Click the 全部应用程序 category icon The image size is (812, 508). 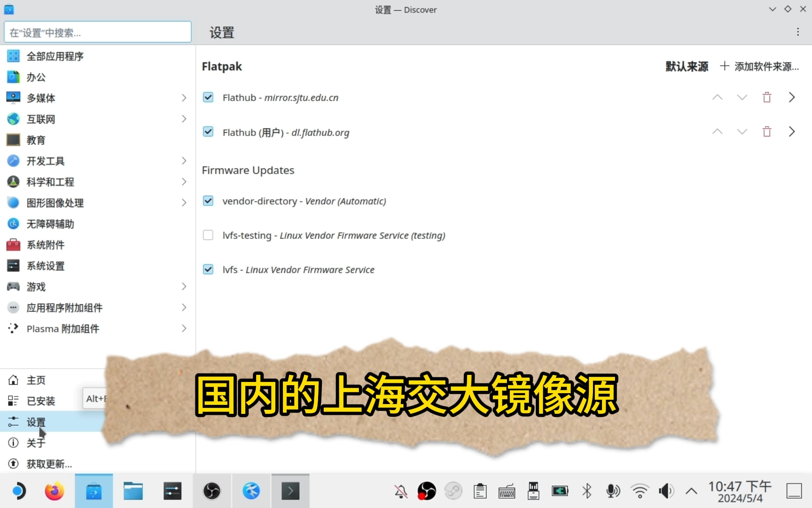pos(13,56)
